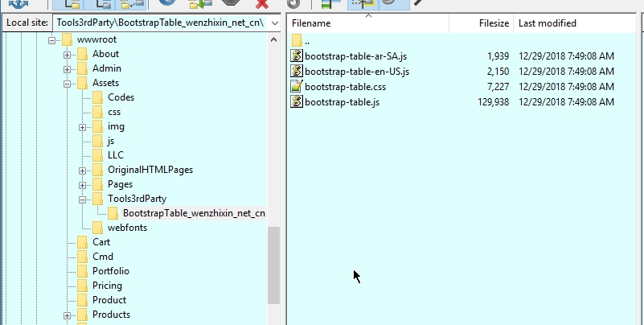This screenshot has height=325, width=644.
Task: Click the 1,939 file size value
Action: [x=498, y=56]
